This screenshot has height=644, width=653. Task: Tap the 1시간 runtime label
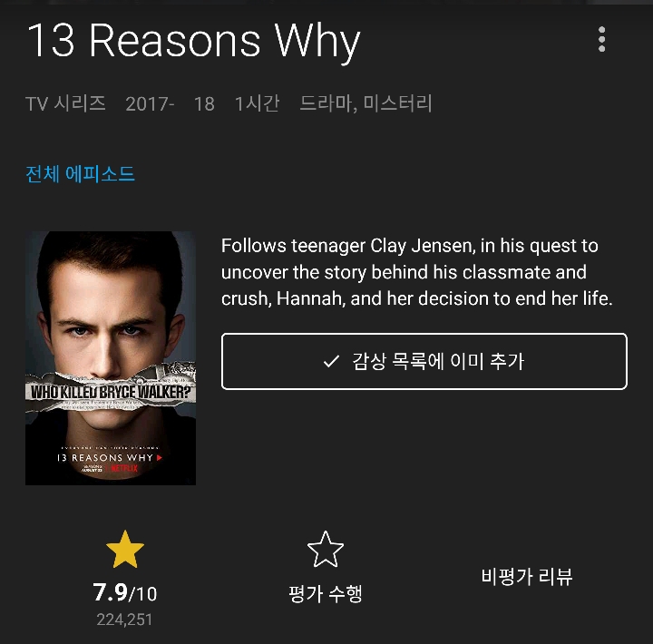tap(257, 103)
